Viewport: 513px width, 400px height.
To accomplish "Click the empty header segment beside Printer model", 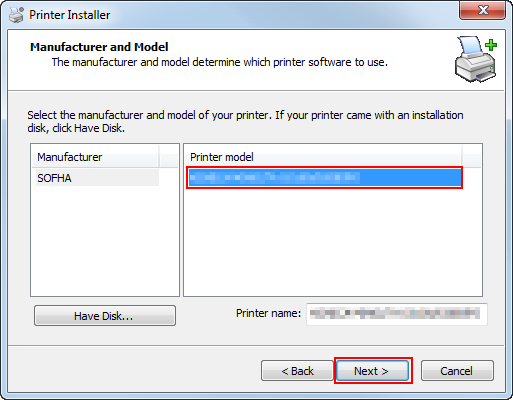I will click(x=472, y=157).
